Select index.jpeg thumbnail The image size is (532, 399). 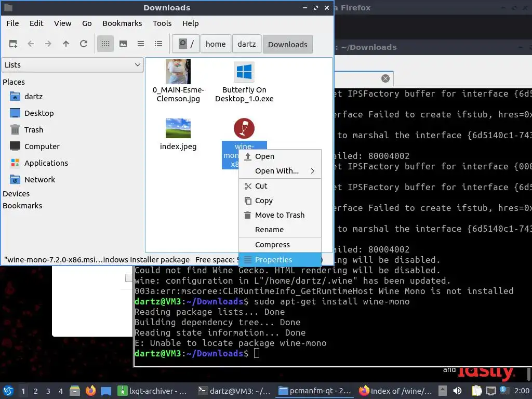pos(178,128)
